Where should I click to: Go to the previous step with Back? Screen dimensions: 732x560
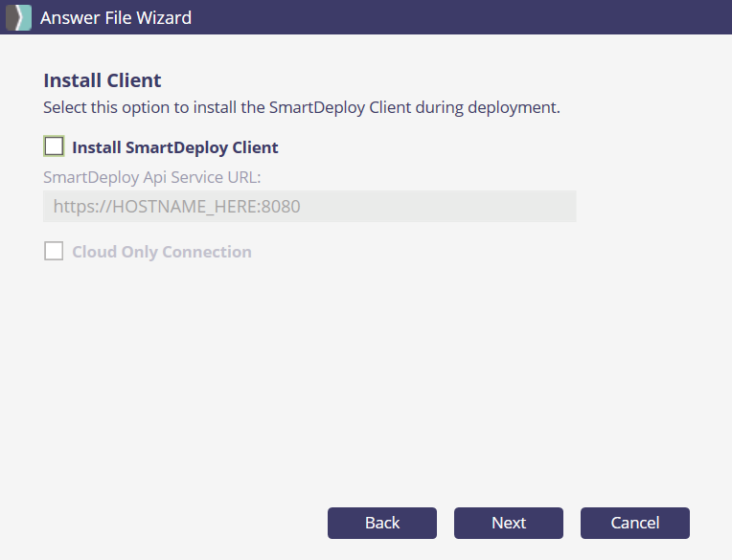point(381,523)
